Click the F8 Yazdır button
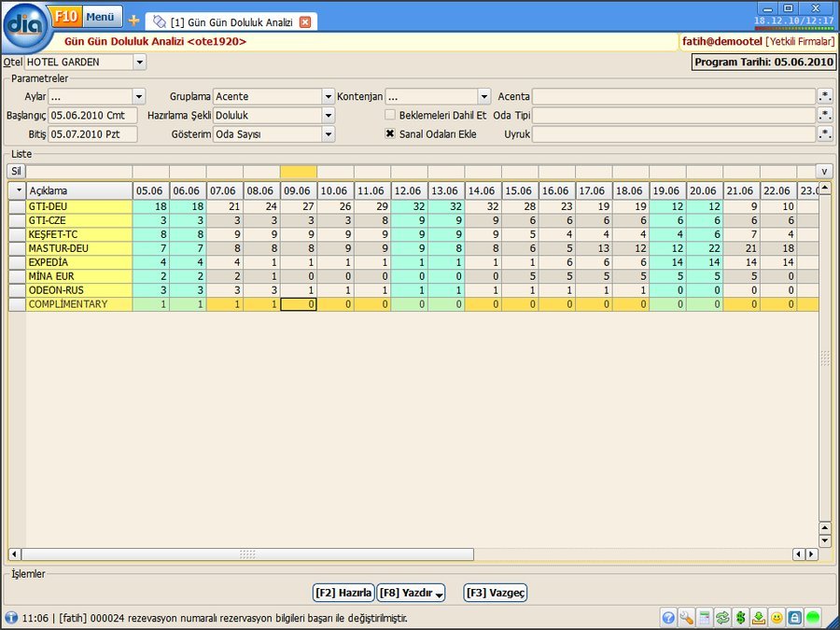 411,593
